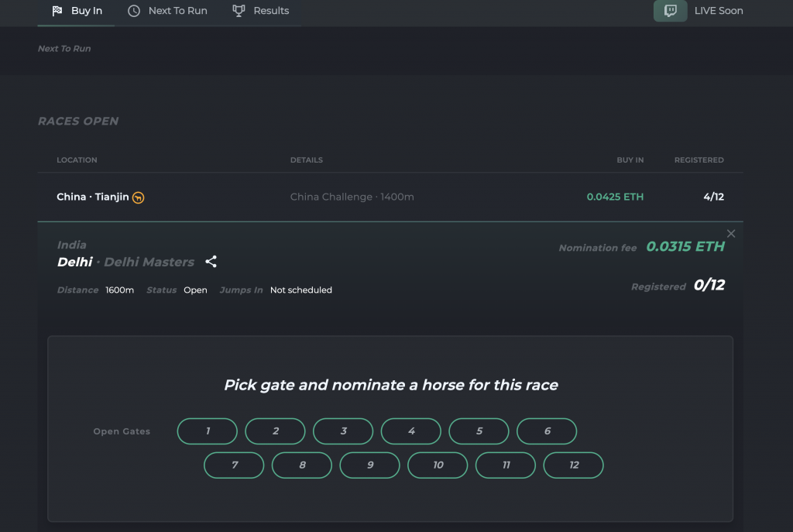Click the China Challenge 1400m details
This screenshot has height=532, width=793.
[x=352, y=197]
